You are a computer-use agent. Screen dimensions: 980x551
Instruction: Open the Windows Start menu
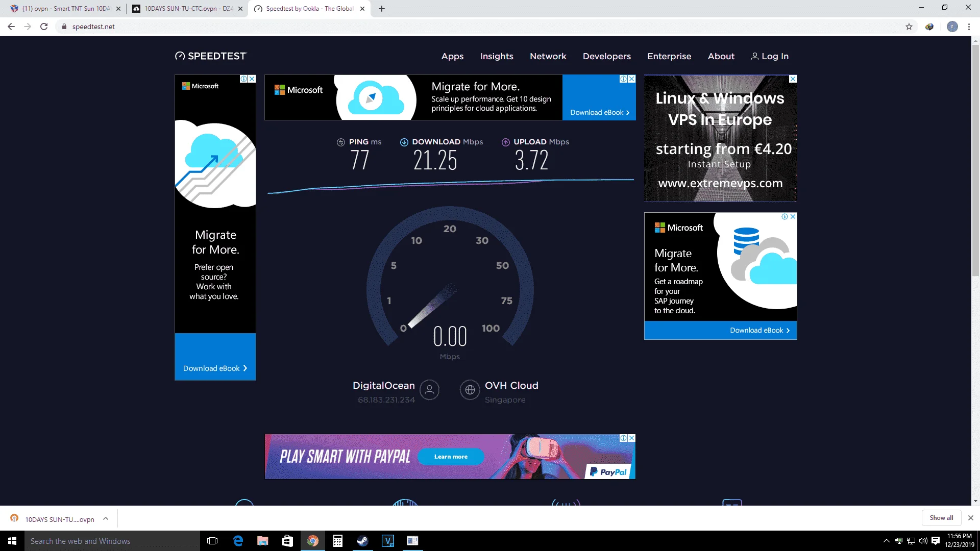pos(12,541)
